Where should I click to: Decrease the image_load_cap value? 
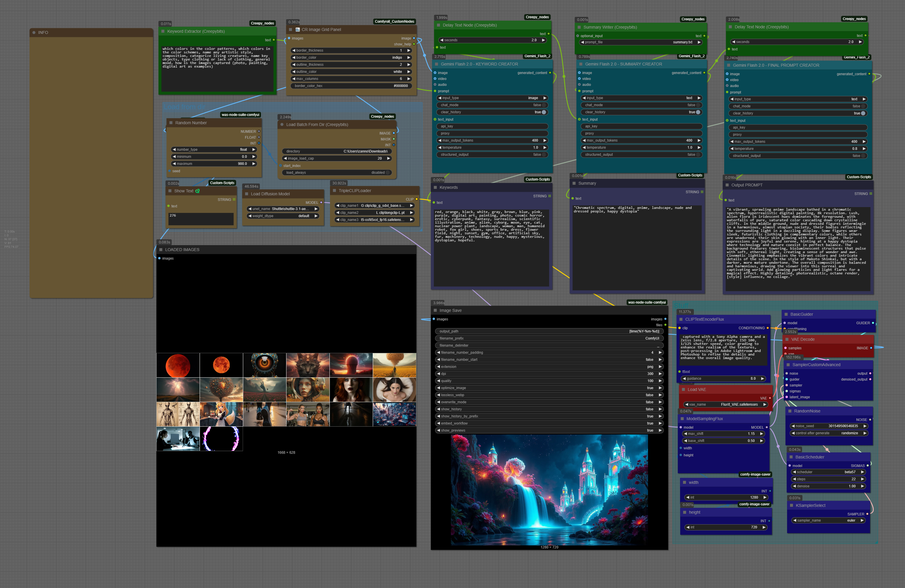point(285,159)
